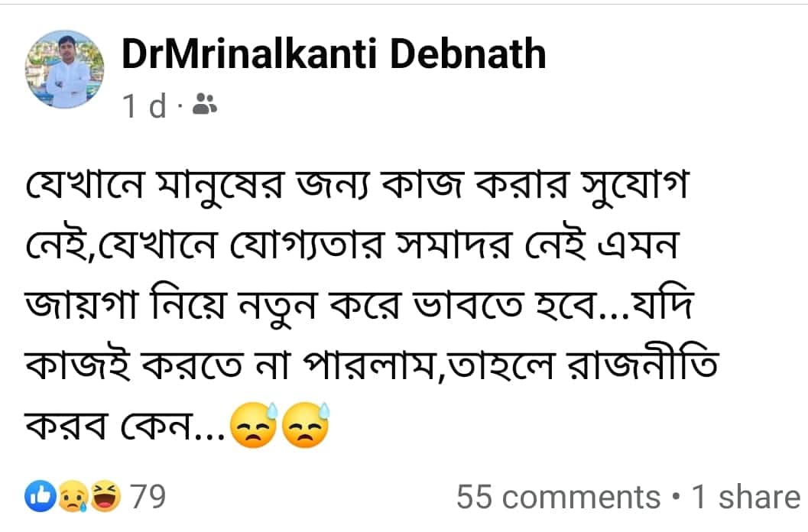Click the "করব কেন..." text on last line

127,429
